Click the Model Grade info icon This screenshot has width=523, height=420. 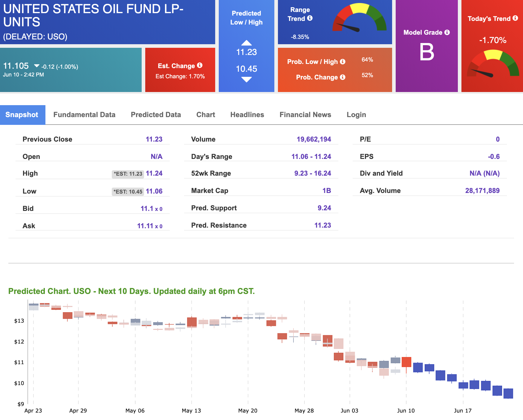pyautogui.click(x=447, y=32)
